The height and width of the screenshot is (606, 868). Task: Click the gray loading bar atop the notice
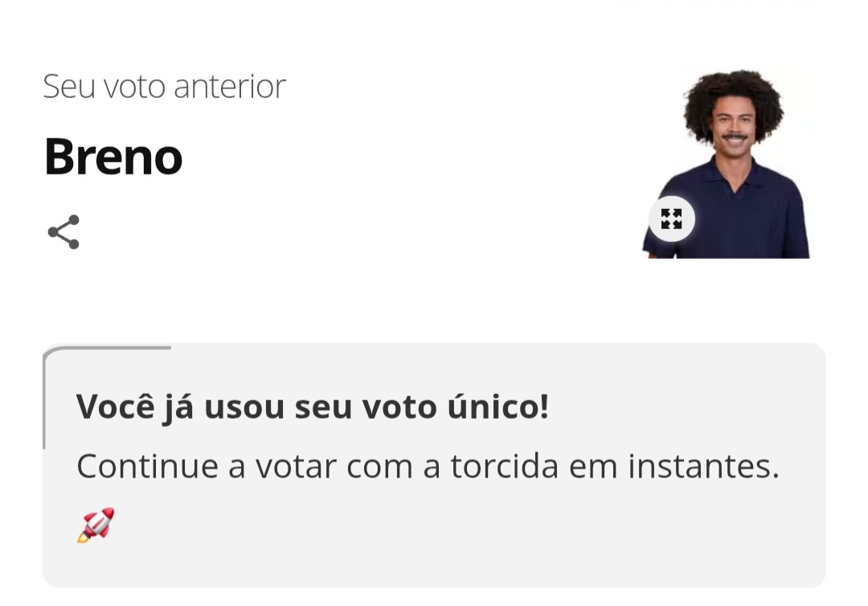coord(108,348)
